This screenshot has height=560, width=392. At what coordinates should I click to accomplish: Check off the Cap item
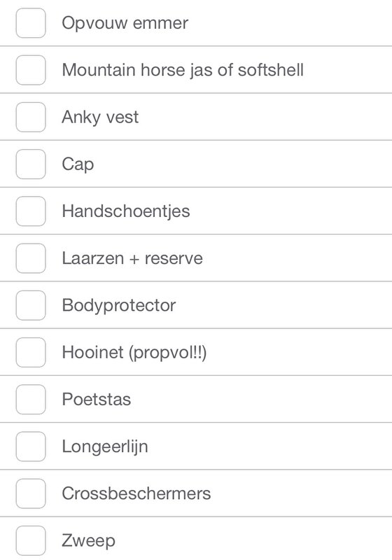pos(31,164)
